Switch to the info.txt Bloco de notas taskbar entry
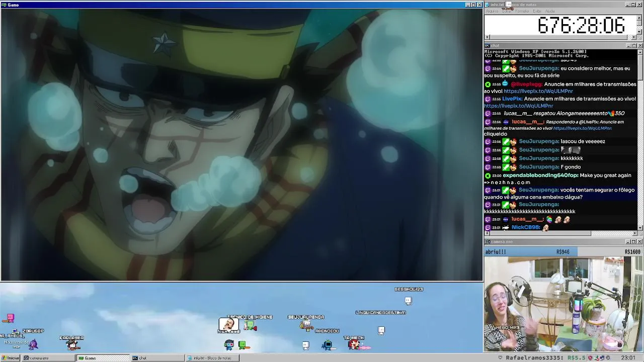 [x=212, y=358]
